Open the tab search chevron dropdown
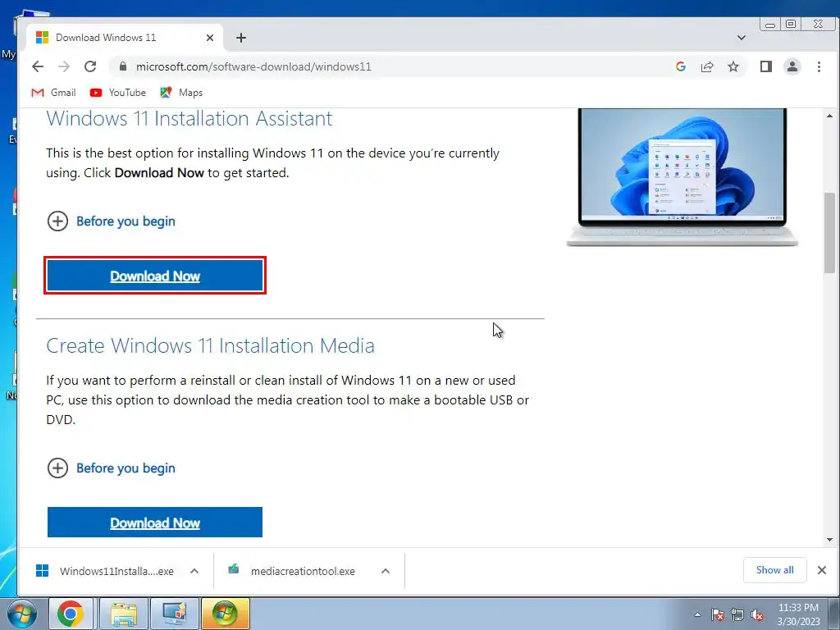 pyautogui.click(x=742, y=38)
